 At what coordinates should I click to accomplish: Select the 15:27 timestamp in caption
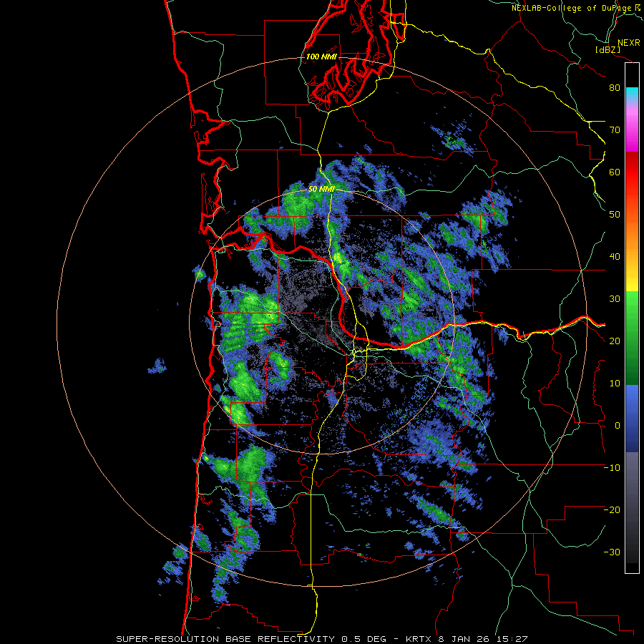point(514,639)
